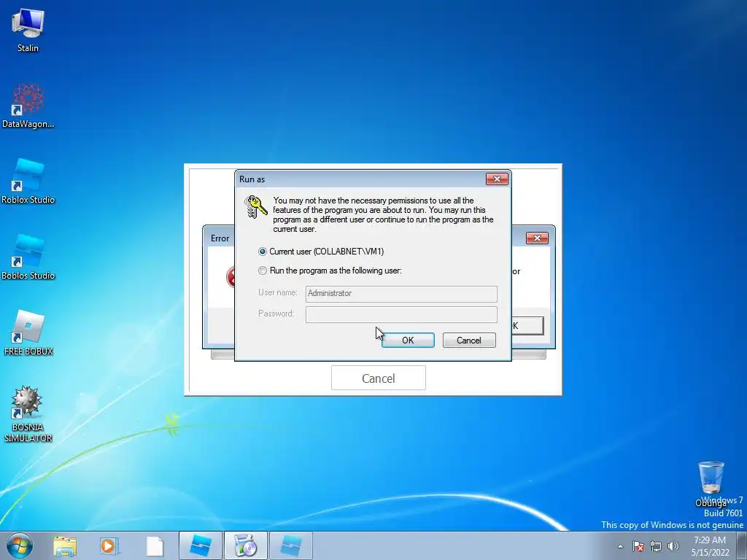Click the keys icon in Run as
This screenshot has width=747, height=560.
click(256, 207)
